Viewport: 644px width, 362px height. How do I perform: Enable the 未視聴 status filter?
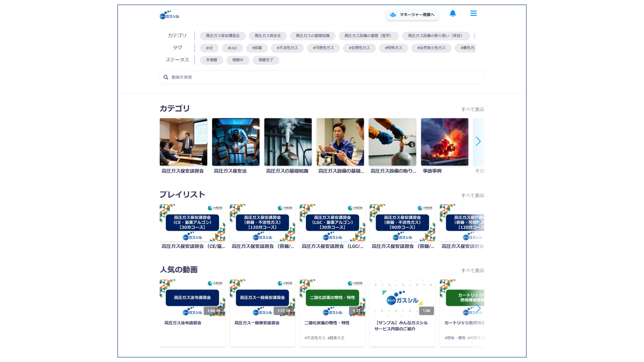pos(211,60)
